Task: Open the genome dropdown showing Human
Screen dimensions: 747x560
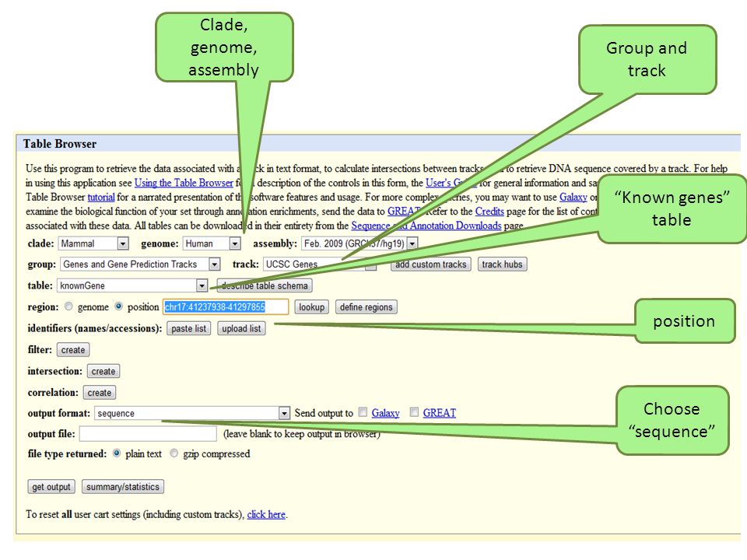Action: [212, 243]
